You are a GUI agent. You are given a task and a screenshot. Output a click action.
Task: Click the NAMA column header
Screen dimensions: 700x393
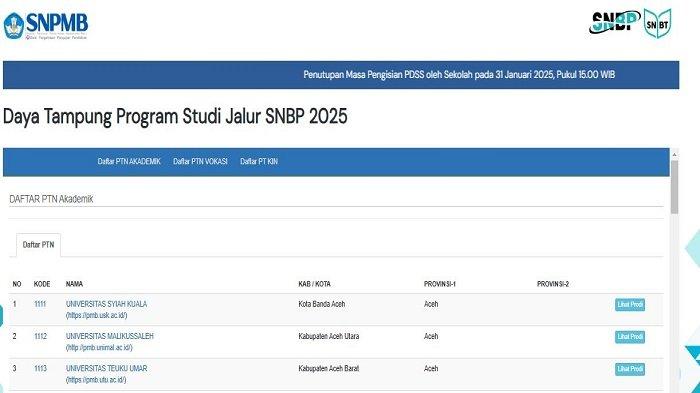click(74, 284)
